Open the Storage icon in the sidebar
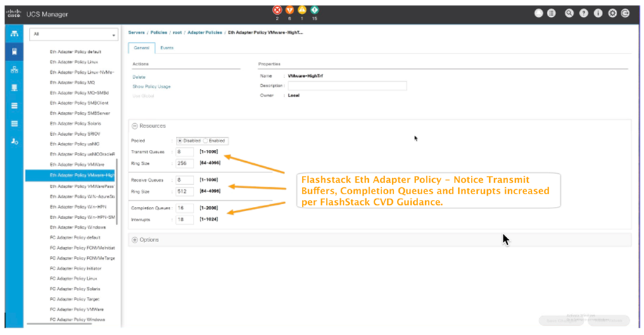Image resolution: width=644 pixels, height=335 pixels. 14,124
